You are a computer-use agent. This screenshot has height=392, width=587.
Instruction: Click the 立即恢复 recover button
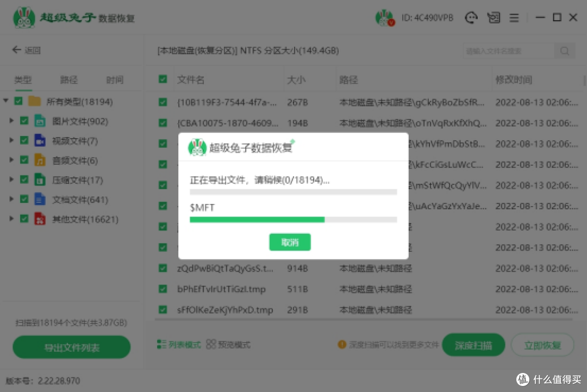(x=542, y=345)
